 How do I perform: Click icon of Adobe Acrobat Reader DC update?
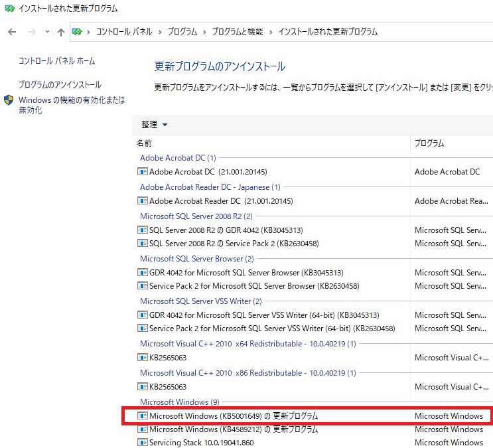pyautogui.click(x=143, y=200)
